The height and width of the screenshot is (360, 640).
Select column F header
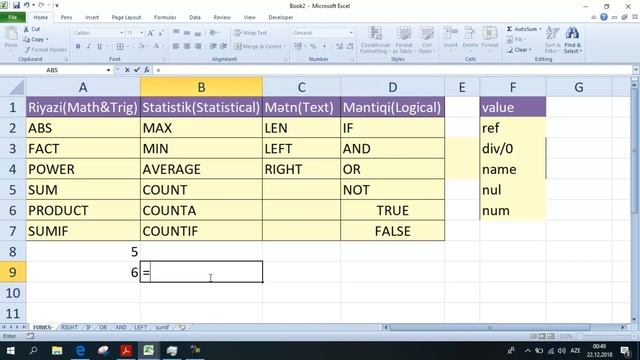click(513, 87)
